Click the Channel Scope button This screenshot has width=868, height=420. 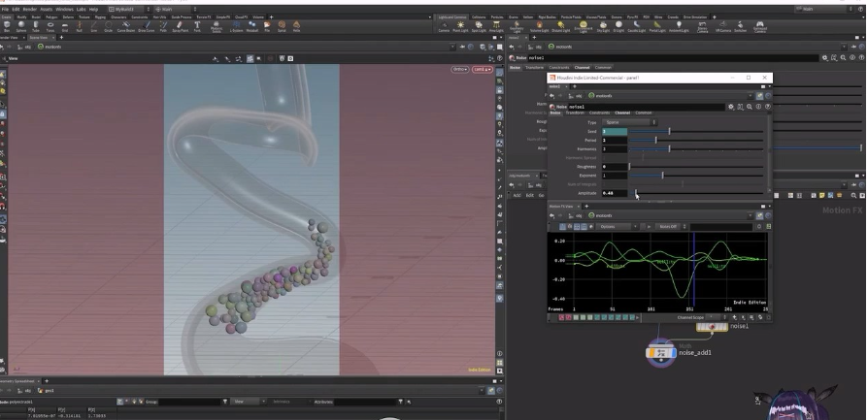(x=690, y=316)
